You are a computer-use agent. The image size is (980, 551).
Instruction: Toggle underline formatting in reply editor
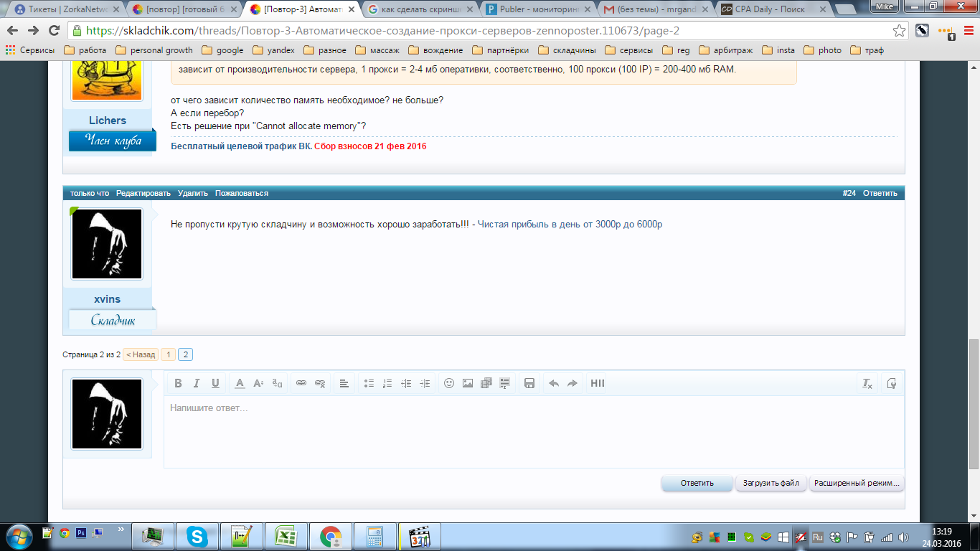coord(215,383)
